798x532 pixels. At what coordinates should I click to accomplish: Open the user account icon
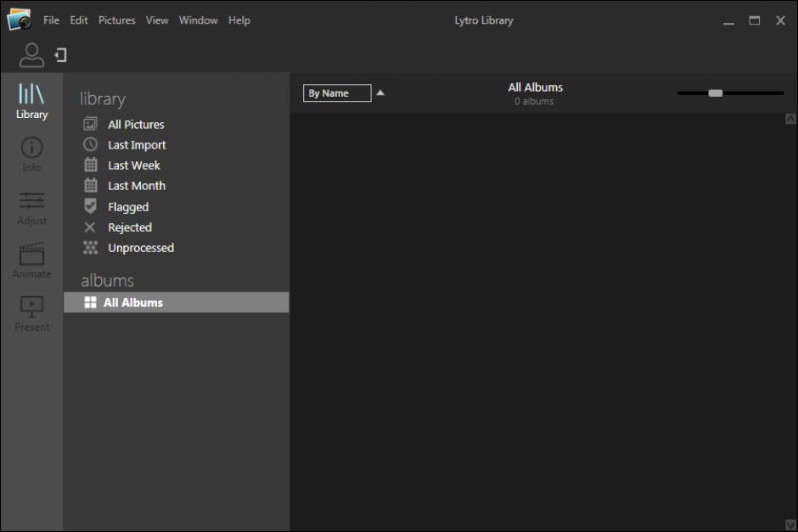(x=31, y=55)
